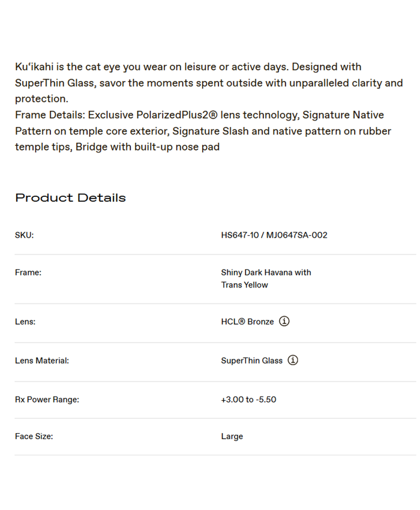Viewport: 420px width, 510px height.
Task: Open the SuperThin Glass info icon
Action: 293,361
